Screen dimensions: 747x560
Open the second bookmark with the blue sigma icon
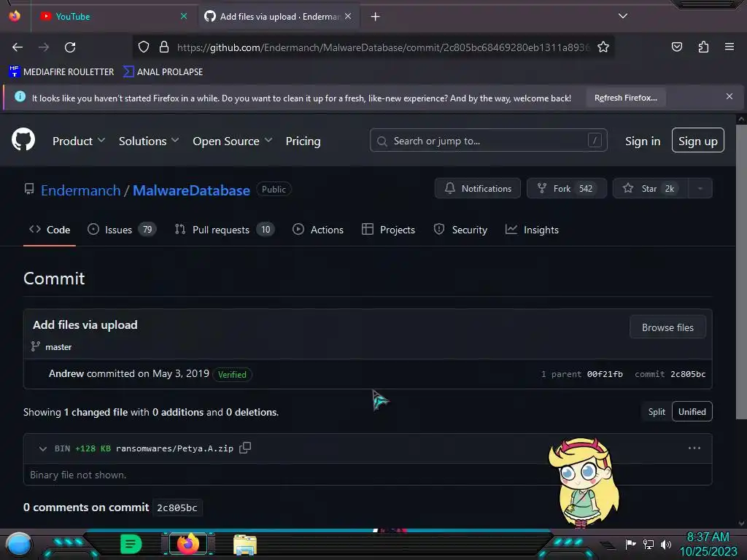coord(163,72)
